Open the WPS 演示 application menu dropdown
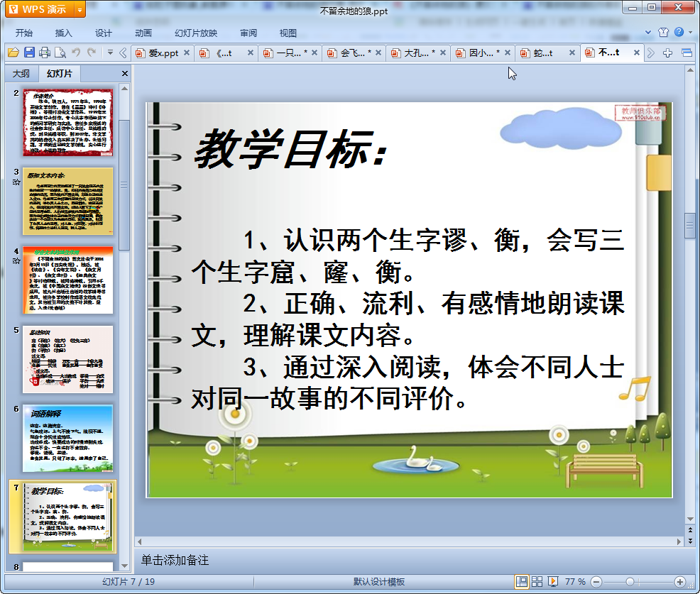 click(80, 9)
